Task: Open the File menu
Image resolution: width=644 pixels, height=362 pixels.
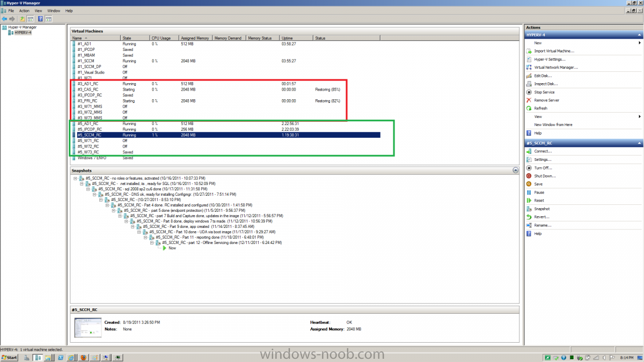Action: [11, 11]
